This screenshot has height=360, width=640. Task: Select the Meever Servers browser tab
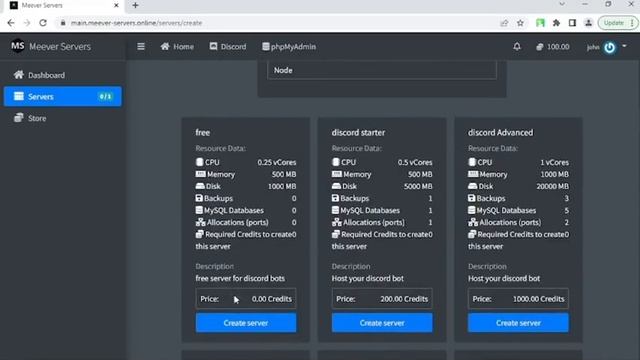coord(64,6)
